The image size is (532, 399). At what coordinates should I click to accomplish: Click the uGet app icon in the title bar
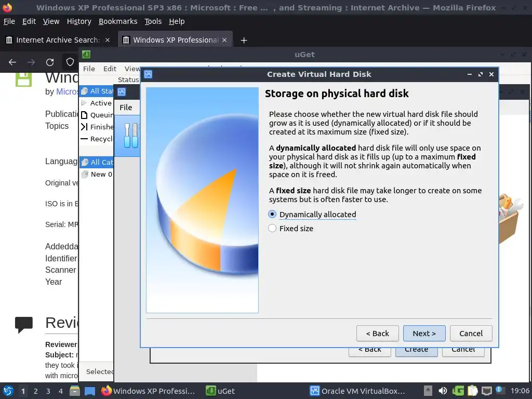86,54
